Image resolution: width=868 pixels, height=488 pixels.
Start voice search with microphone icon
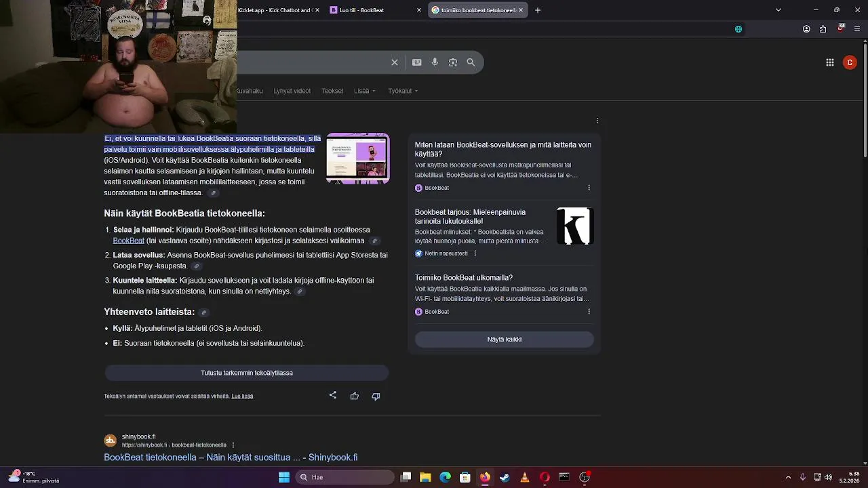(435, 62)
